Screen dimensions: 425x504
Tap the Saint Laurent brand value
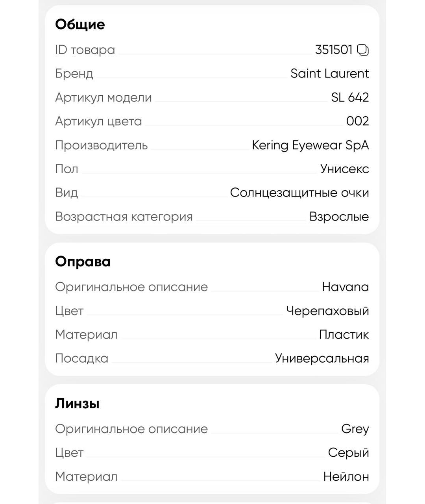[330, 74]
